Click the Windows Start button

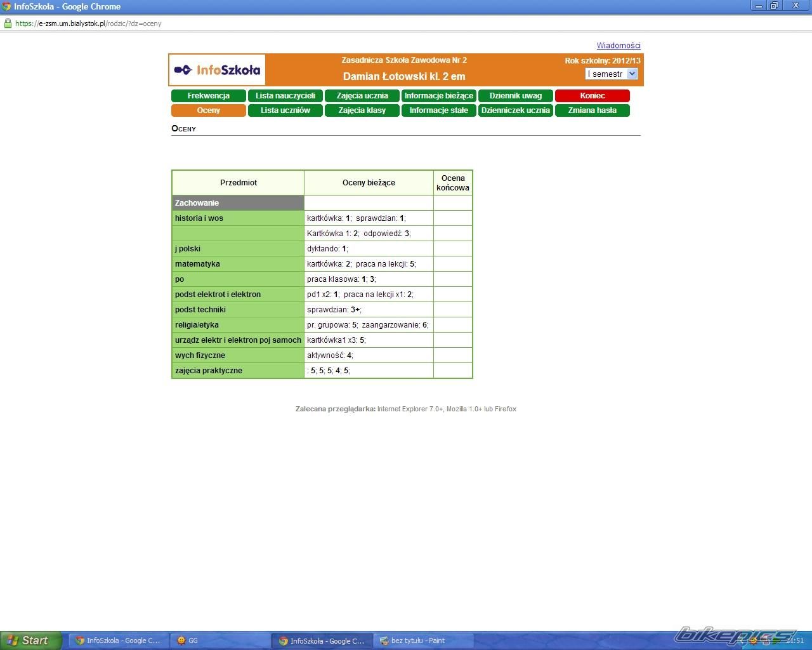[30, 640]
